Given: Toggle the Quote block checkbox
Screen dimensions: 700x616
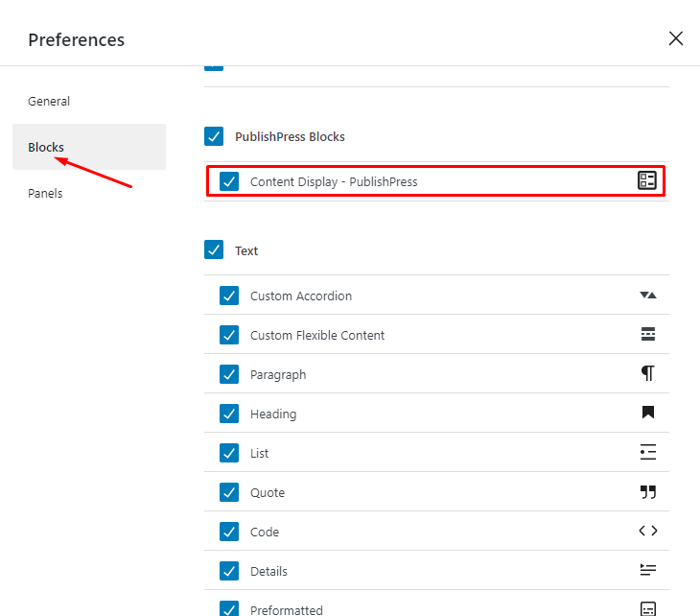Looking at the screenshot, I should pyautogui.click(x=229, y=492).
